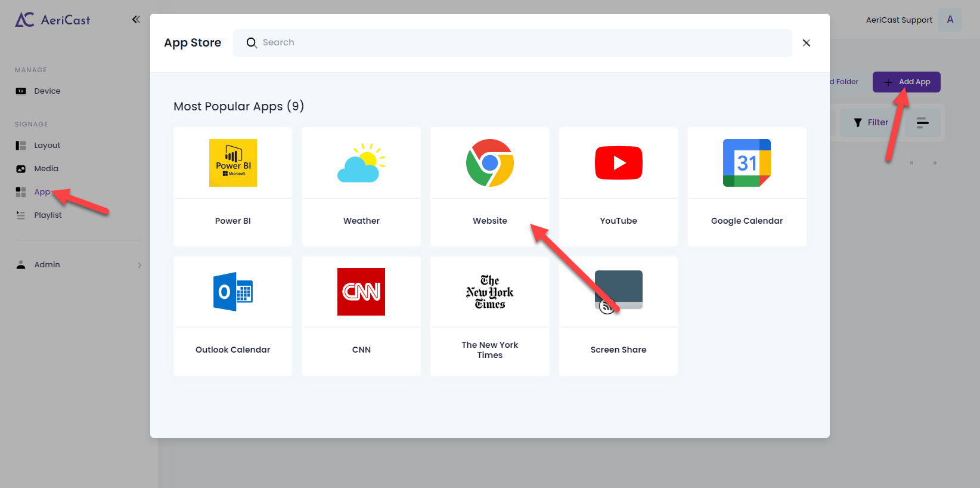Click The New York Times label
The height and width of the screenshot is (488, 980).
490,350
